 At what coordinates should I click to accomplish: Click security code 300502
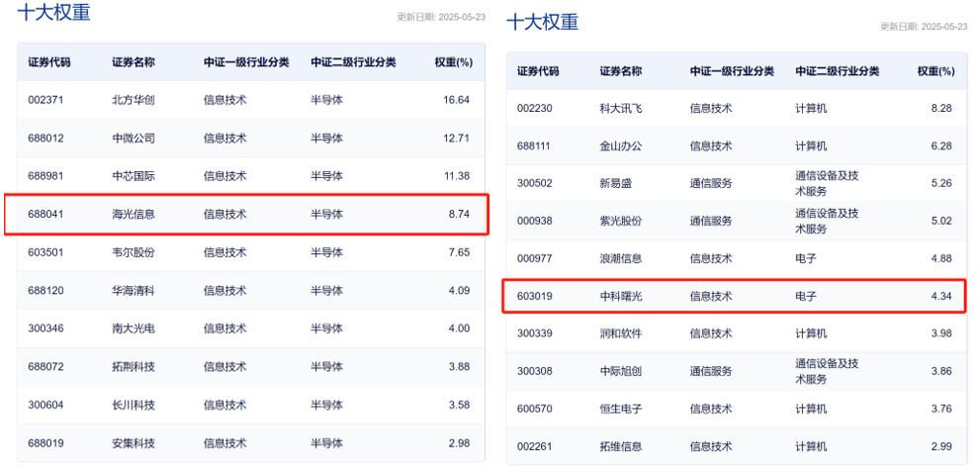click(x=534, y=183)
